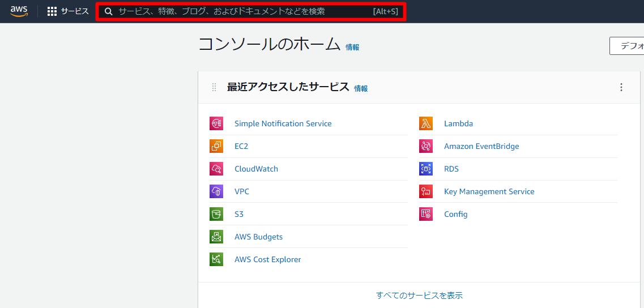
Task: Click the AWS logo
Action: click(x=19, y=11)
